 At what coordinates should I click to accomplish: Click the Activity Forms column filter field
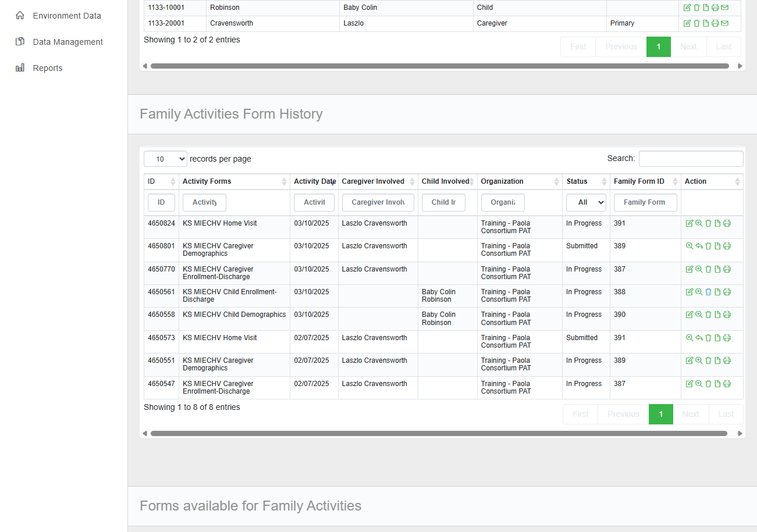[x=204, y=202]
